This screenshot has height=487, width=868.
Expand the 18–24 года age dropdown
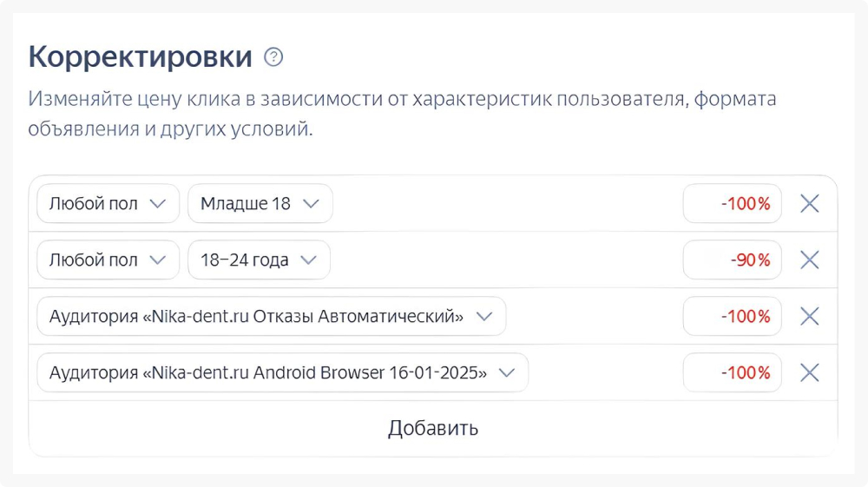259,260
